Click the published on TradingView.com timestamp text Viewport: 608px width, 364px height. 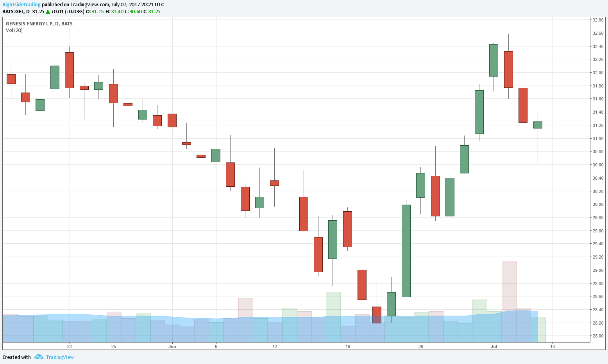coord(103,5)
